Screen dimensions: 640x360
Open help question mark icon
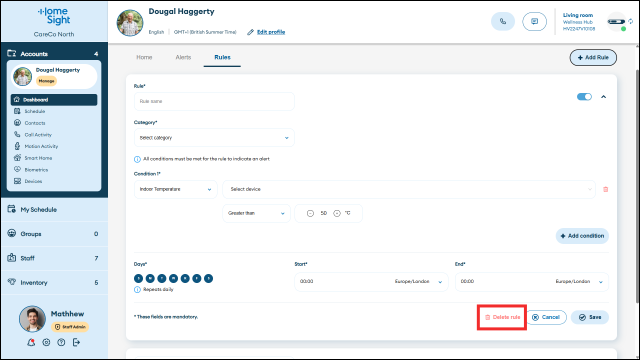(x=61, y=342)
